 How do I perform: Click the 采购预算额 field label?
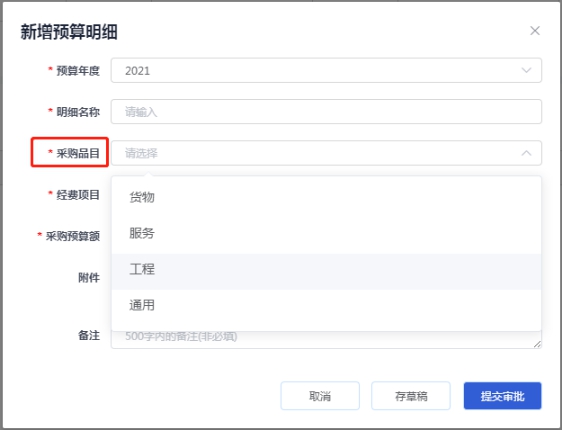(72, 236)
